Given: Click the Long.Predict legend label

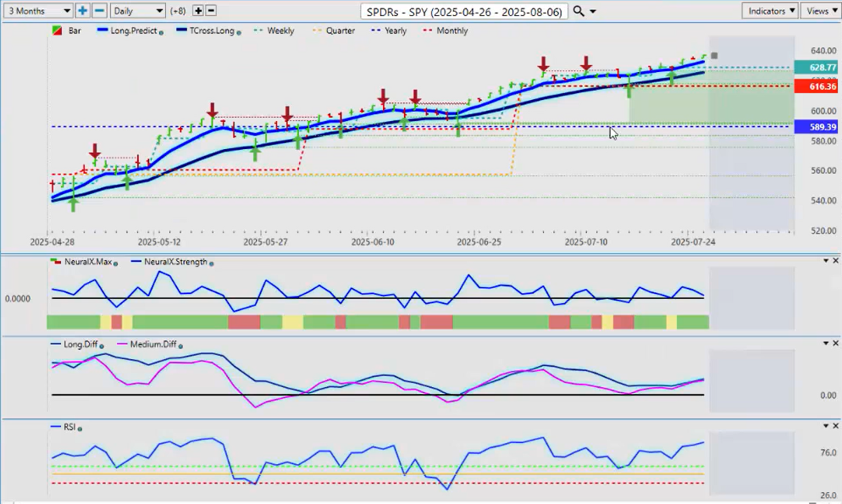Looking at the screenshot, I should tap(130, 30).
